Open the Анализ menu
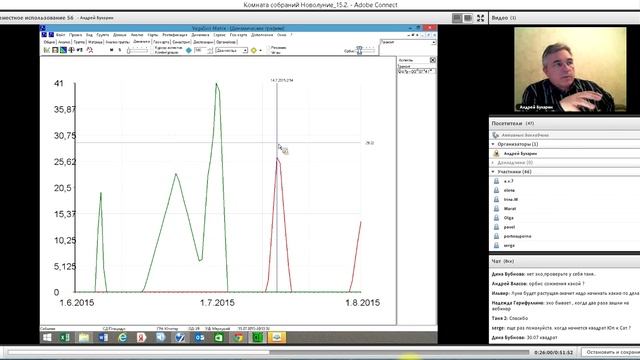This screenshot has height=360, width=640. [x=137, y=35]
